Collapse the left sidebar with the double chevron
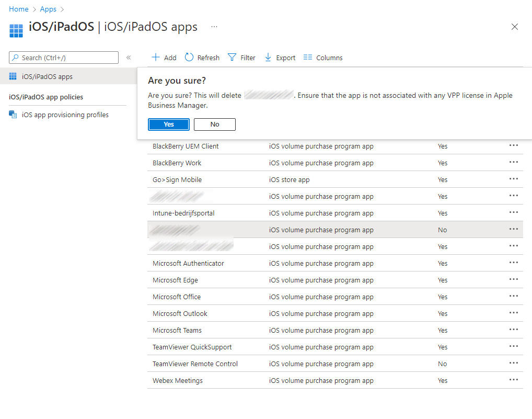The height and width of the screenshot is (419, 532). click(129, 58)
